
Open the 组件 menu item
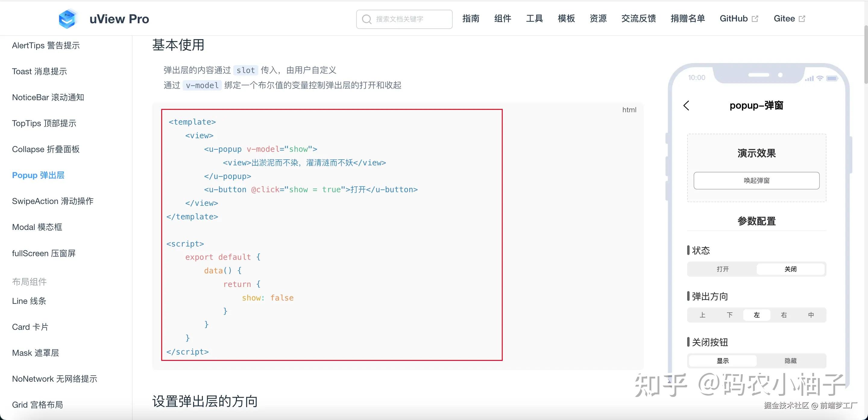coord(502,18)
